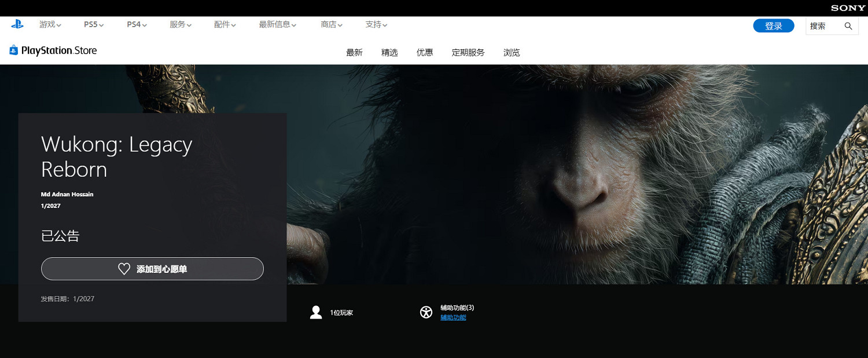Switch to the 最新 store tab

[354, 53]
